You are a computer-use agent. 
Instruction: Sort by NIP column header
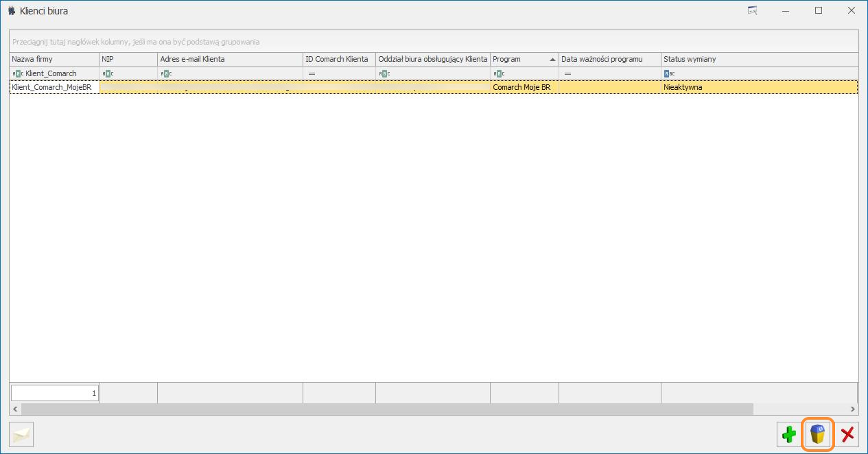[x=128, y=60]
